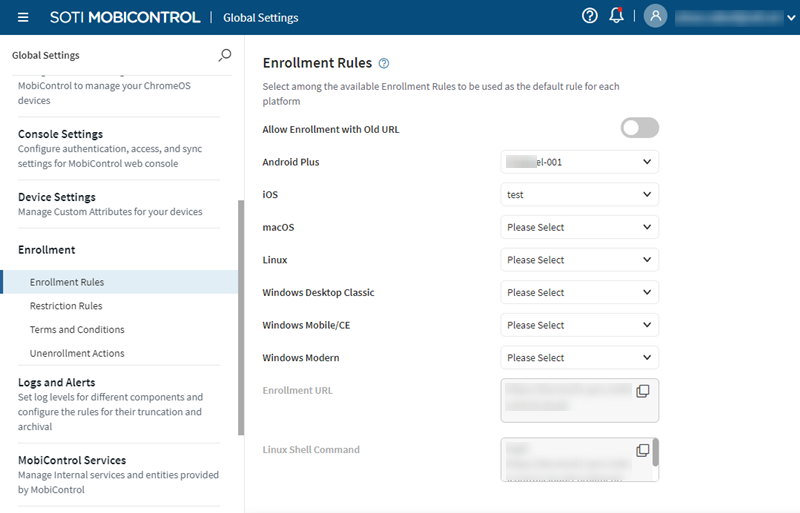The height and width of the screenshot is (513, 800).
Task: Open Console Settings section
Action: click(x=60, y=134)
